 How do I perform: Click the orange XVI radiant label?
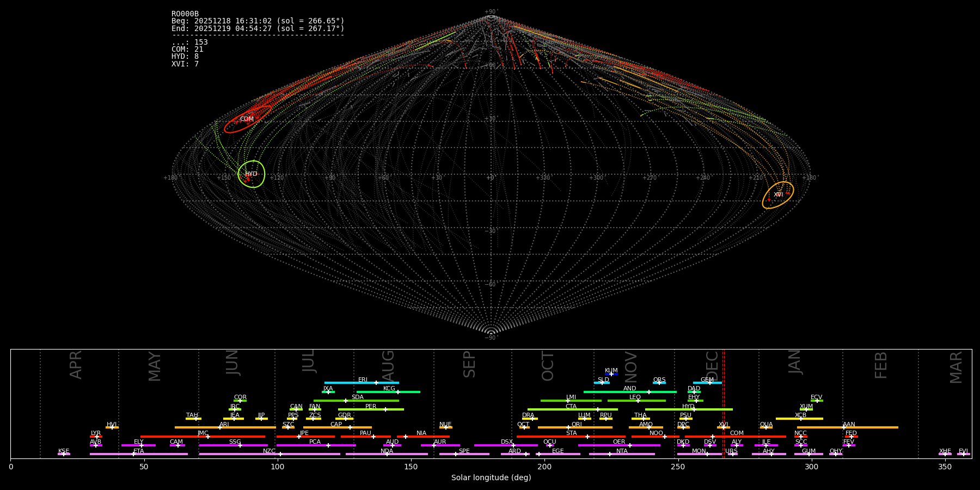(x=778, y=195)
